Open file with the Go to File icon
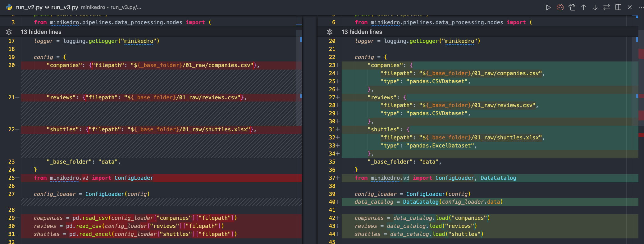This screenshot has width=644, height=244. click(x=572, y=7)
